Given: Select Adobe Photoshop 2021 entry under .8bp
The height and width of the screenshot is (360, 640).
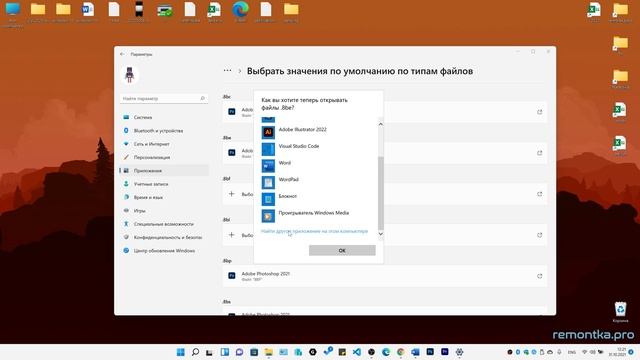Looking at the screenshot, I should 384,276.
